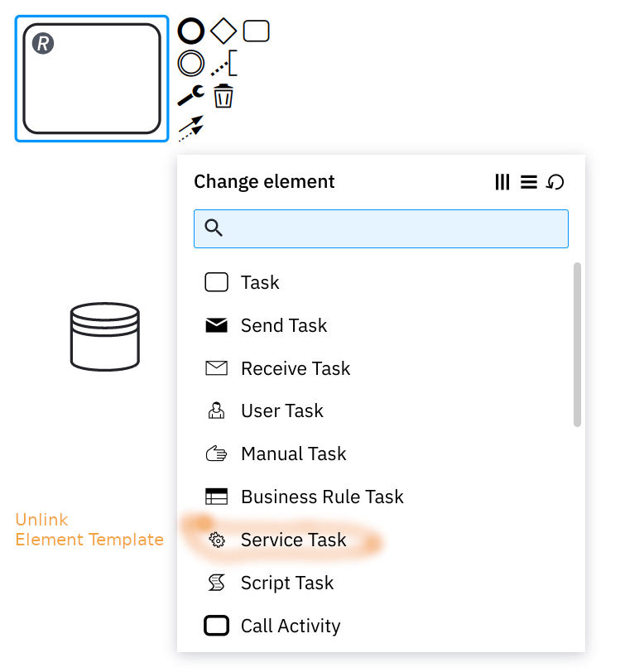Append a task with the rounded rectangle icon

256,31
